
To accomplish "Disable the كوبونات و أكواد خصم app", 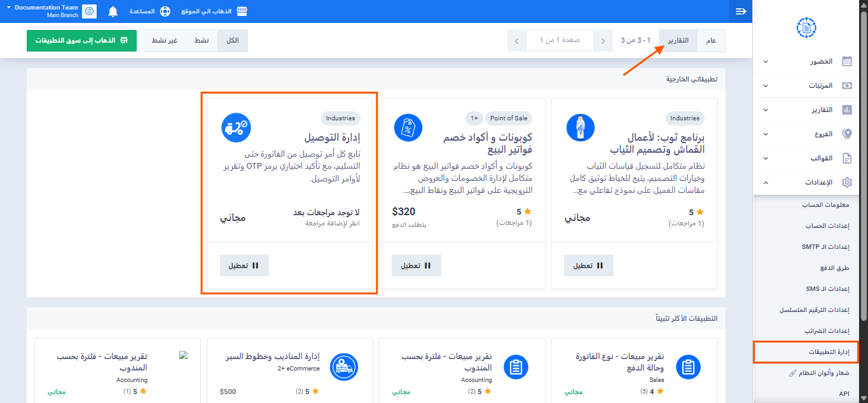I will 417,265.
